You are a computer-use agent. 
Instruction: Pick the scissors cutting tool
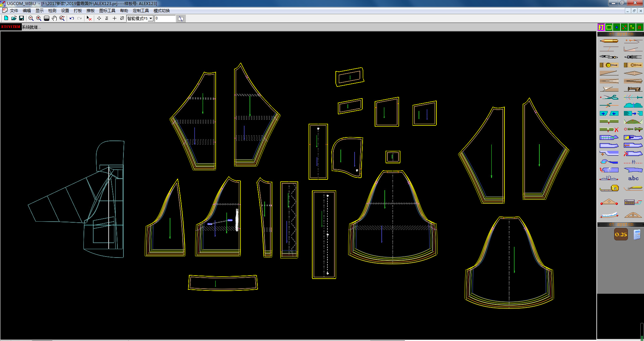tap(609, 97)
